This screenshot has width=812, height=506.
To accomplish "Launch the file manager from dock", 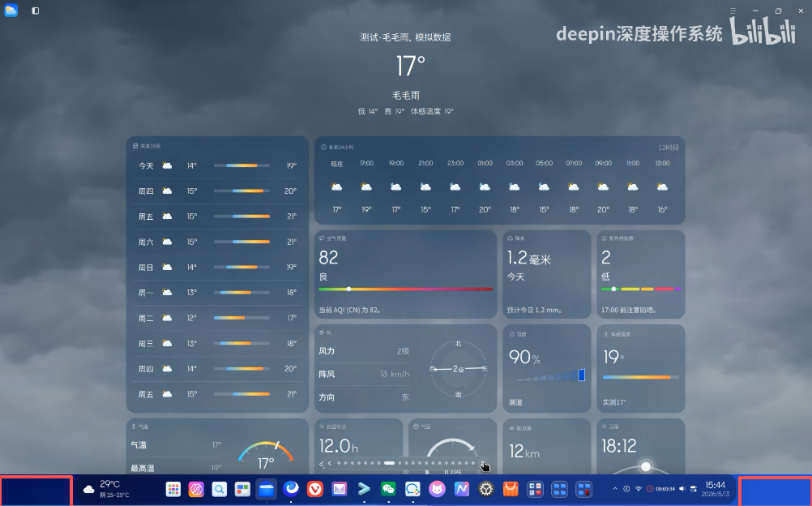I will pyautogui.click(x=266, y=489).
